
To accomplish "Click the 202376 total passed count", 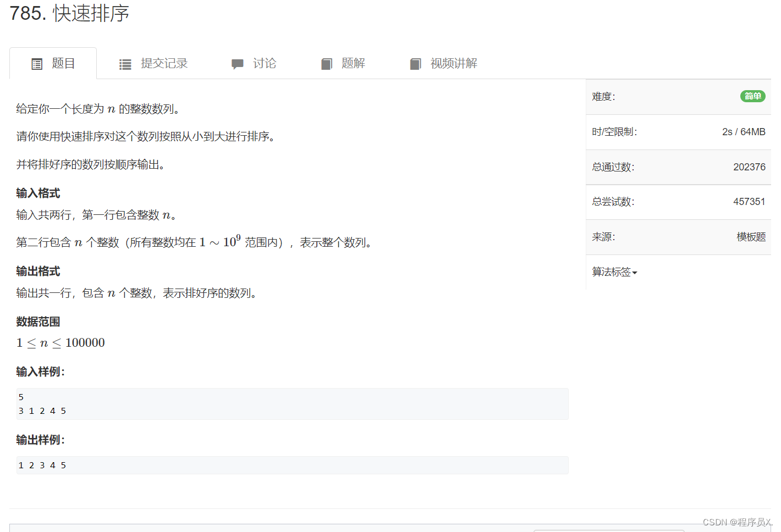I will click(750, 167).
